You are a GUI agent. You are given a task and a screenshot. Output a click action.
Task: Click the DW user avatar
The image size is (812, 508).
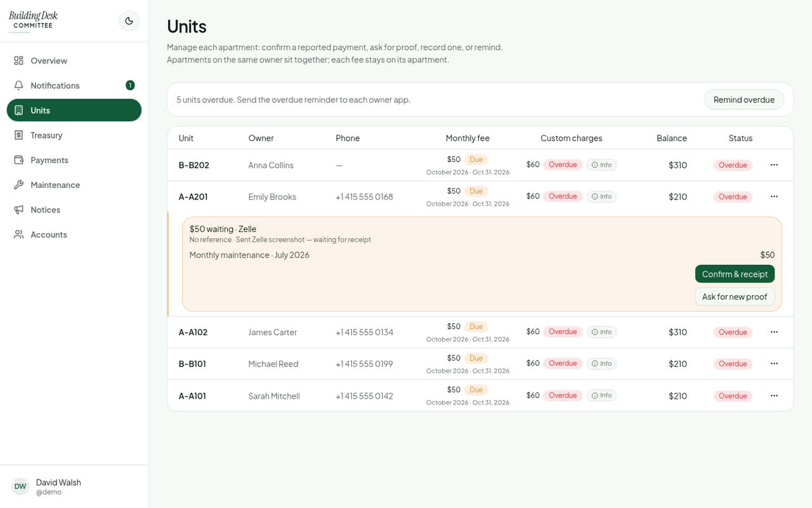tap(20, 486)
